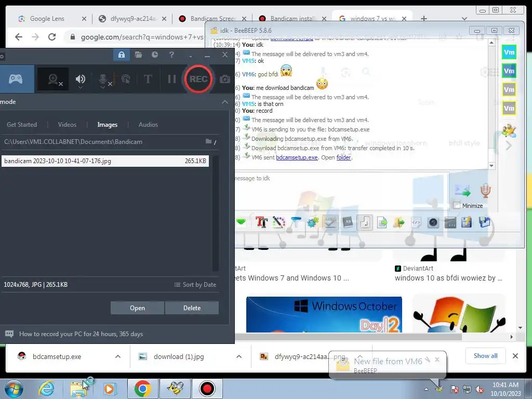Open group users icon in BeeBEEP sidebar

pos(509,131)
